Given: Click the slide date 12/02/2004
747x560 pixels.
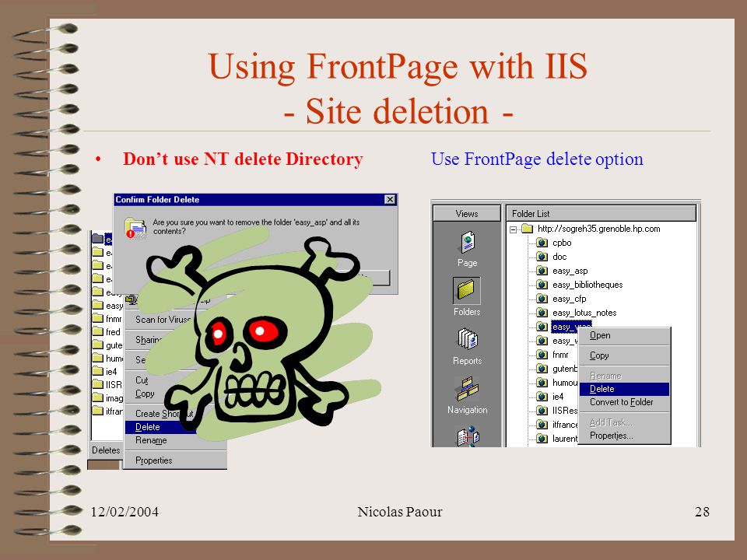Looking at the screenshot, I should (124, 512).
